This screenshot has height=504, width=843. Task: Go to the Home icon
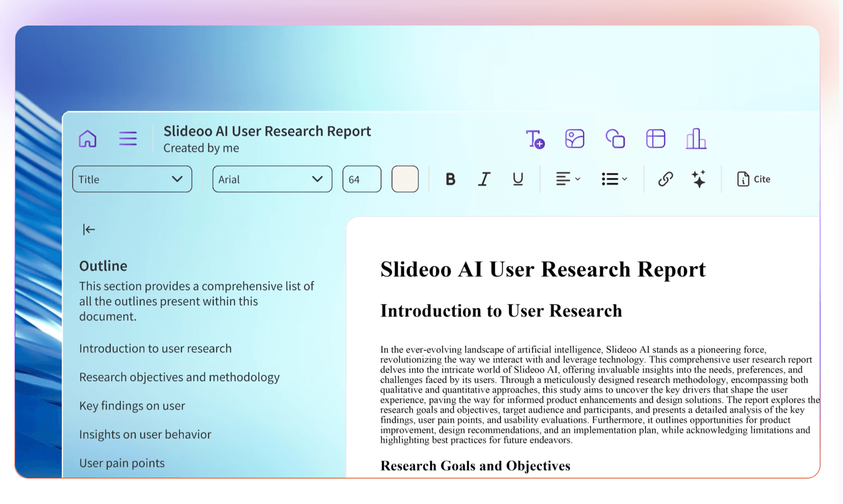pyautogui.click(x=87, y=139)
